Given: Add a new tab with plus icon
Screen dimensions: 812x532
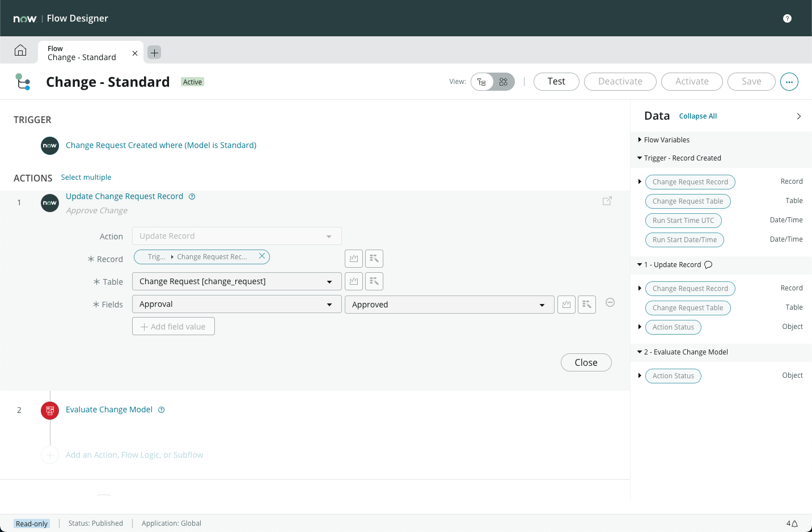Looking at the screenshot, I should [154, 52].
